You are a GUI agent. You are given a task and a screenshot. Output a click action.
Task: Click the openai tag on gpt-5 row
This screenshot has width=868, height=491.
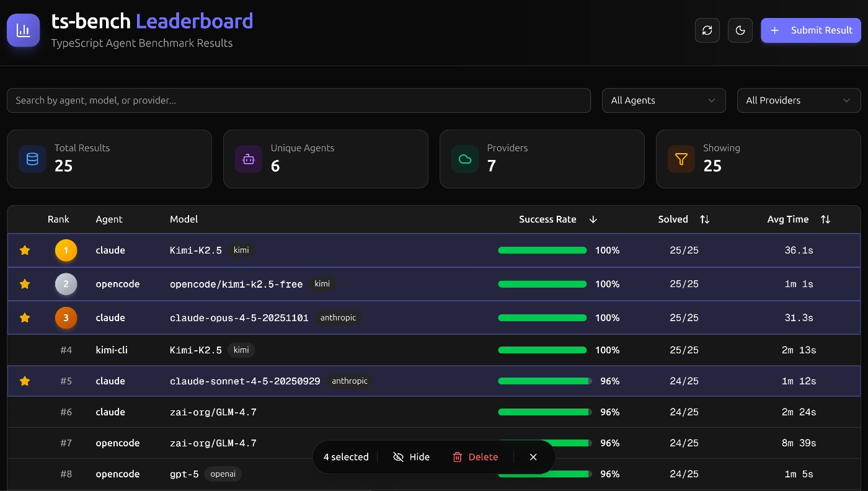coord(223,474)
